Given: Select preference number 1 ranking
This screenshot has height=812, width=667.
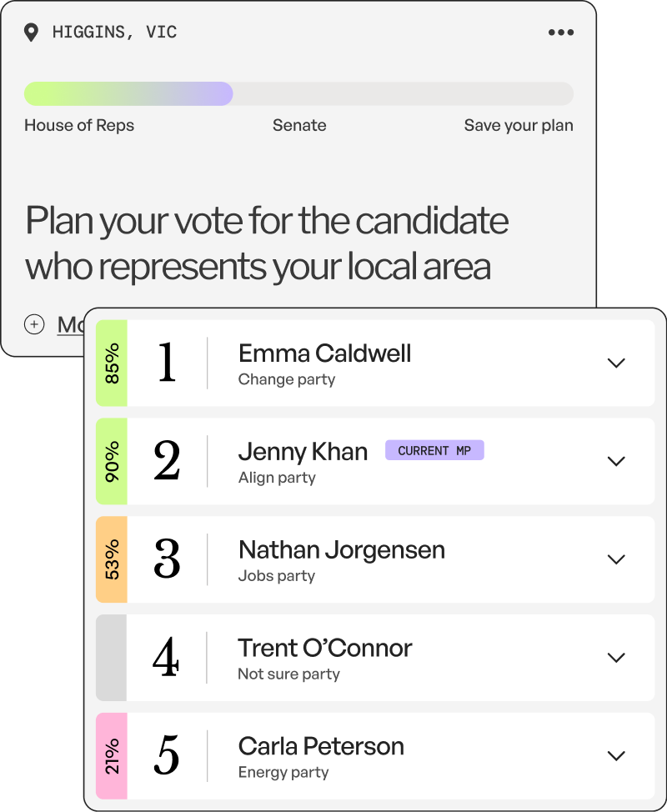Looking at the screenshot, I should pos(167,363).
